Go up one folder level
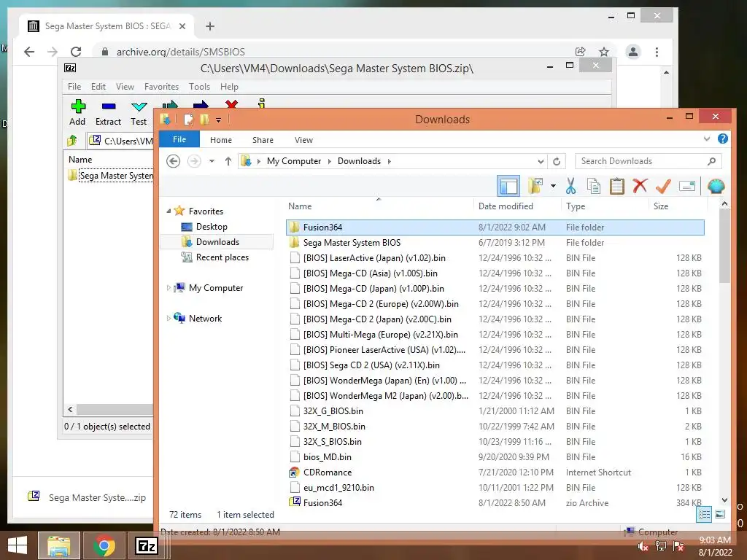 coord(228,161)
